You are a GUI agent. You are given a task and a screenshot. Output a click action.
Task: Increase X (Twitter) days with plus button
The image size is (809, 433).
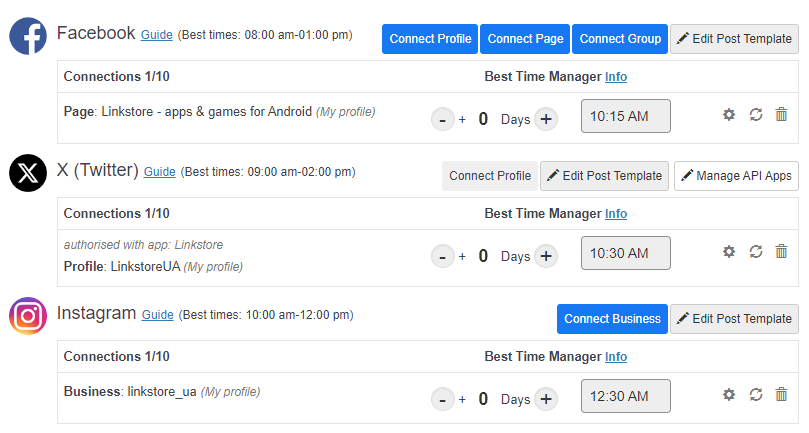coord(545,256)
